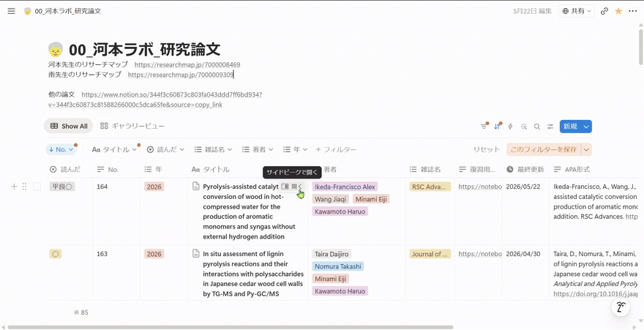Click the page emoji icon beside title
Viewport: 644px width, 330px height.
click(56, 50)
